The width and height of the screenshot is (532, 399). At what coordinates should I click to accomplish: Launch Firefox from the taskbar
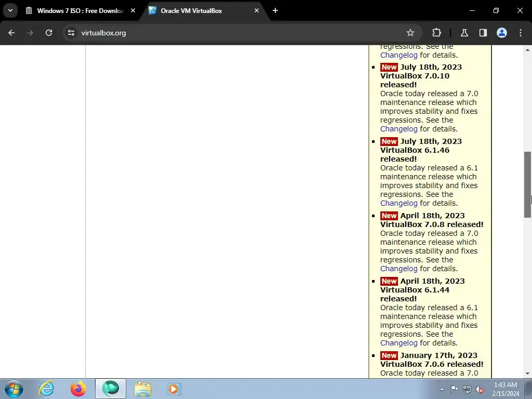click(78, 389)
